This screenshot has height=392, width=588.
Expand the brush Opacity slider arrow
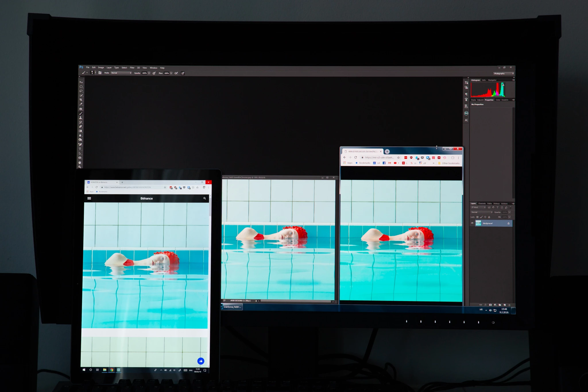click(x=149, y=73)
